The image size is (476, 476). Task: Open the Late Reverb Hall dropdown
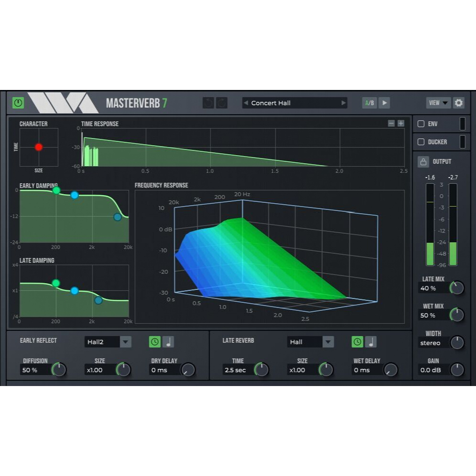point(327,342)
